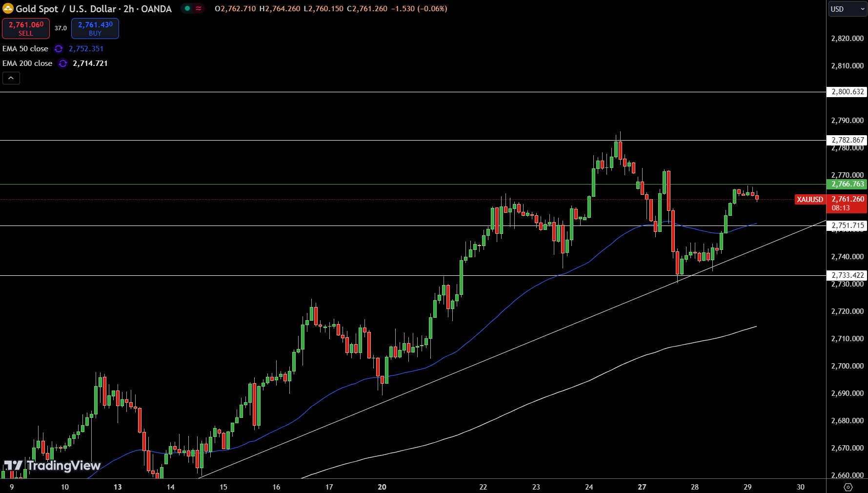
Task: Select the EMA 200 close indicator label
Action: 27,63
